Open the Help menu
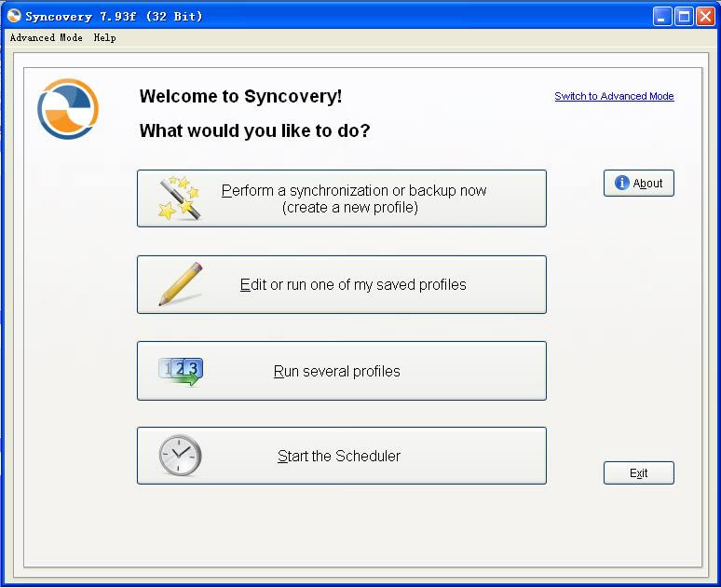The width and height of the screenshot is (721, 588). (105, 37)
